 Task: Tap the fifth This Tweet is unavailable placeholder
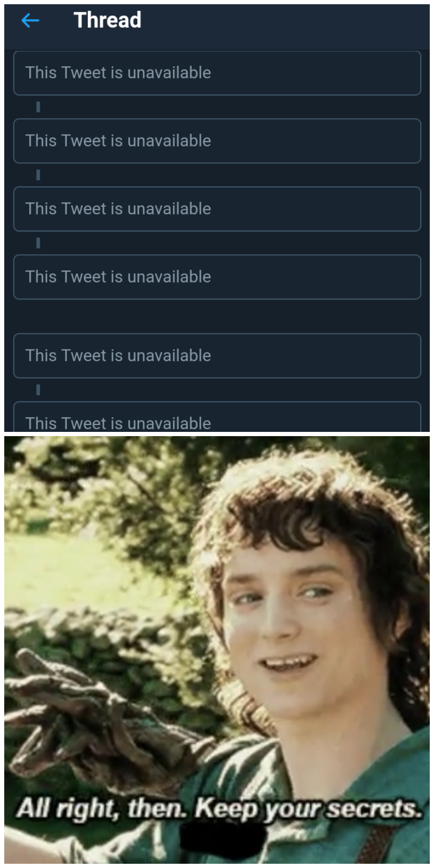[x=217, y=355]
